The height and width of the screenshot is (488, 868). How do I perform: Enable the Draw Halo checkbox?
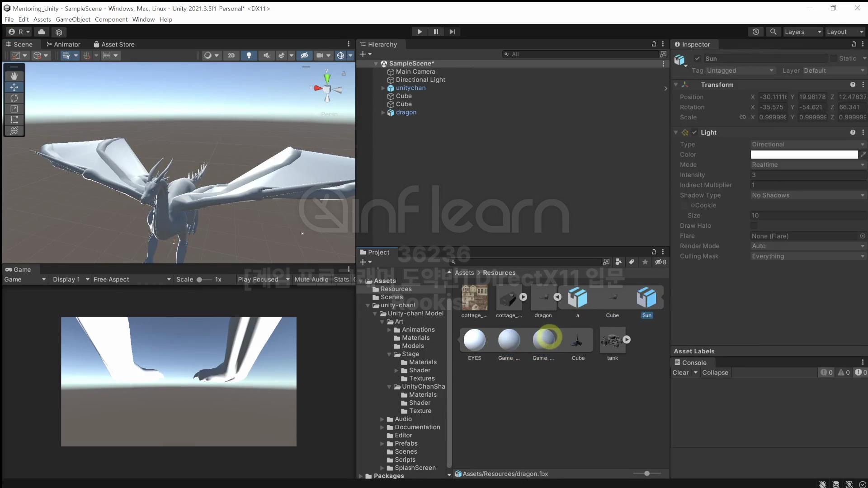click(754, 225)
